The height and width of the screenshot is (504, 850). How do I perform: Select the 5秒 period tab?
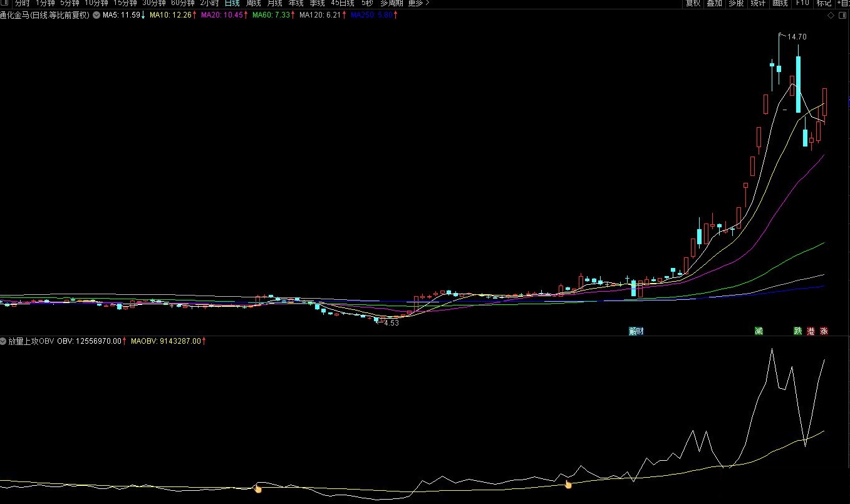click(367, 3)
